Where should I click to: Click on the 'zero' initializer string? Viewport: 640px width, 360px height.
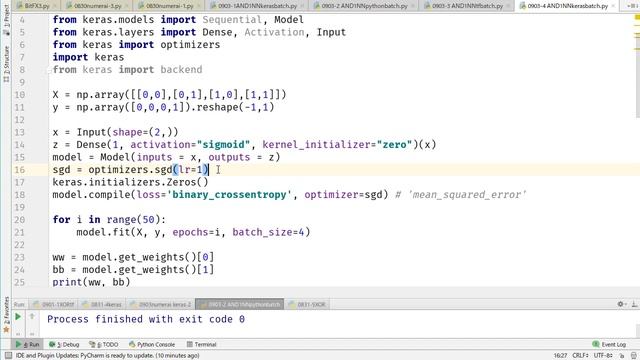[394, 144]
